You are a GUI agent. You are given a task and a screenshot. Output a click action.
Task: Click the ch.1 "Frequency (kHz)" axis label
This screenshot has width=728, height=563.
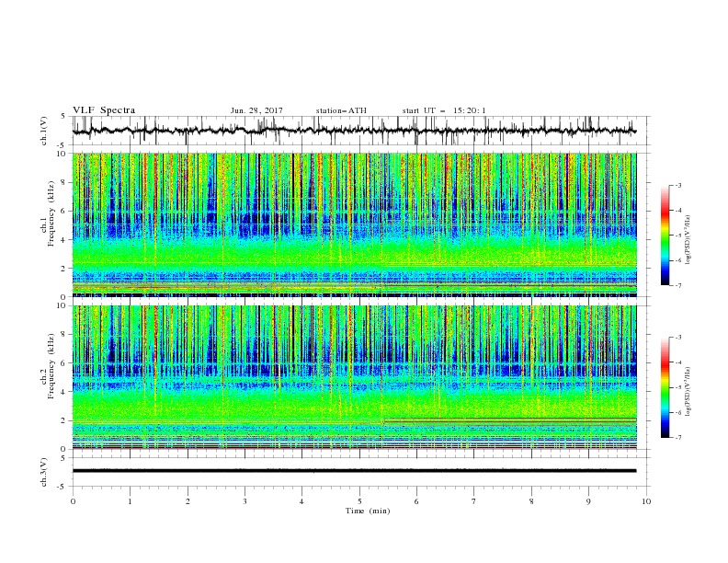click(x=51, y=213)
